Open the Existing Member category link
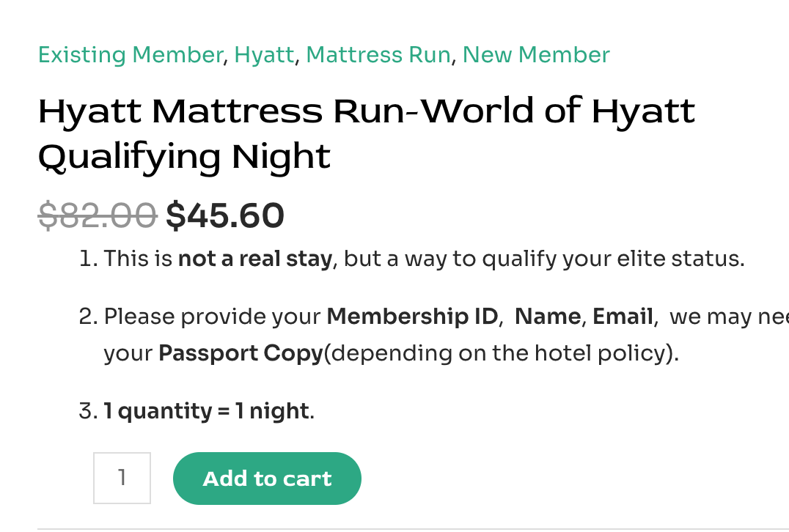789x532 pixels. [130, 55]
